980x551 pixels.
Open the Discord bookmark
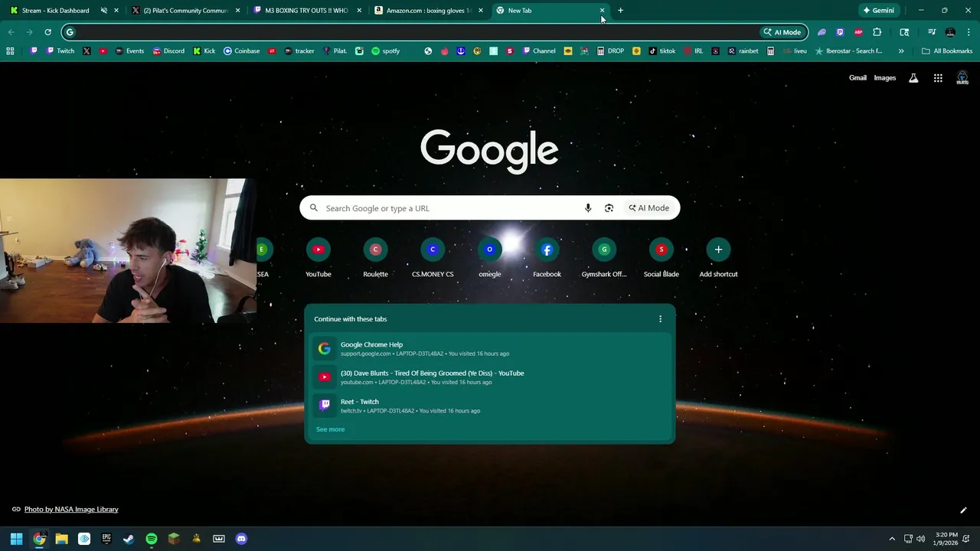(x=168, y=51)
